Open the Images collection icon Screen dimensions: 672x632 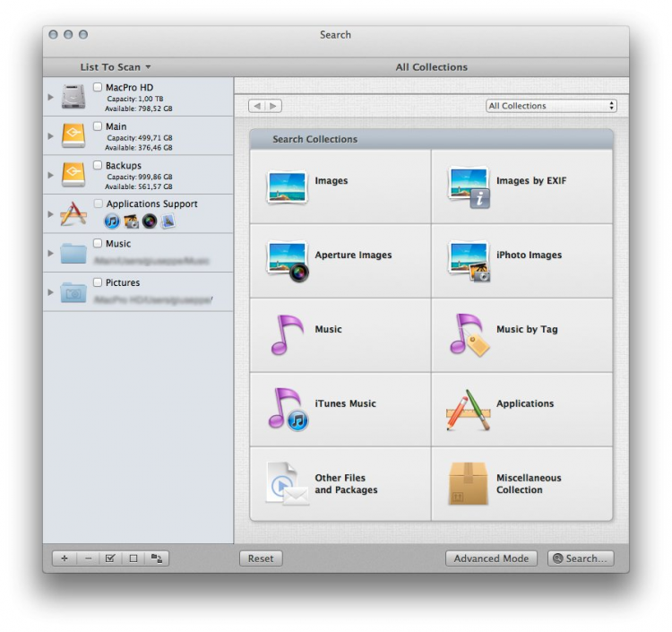coord(287,187)
